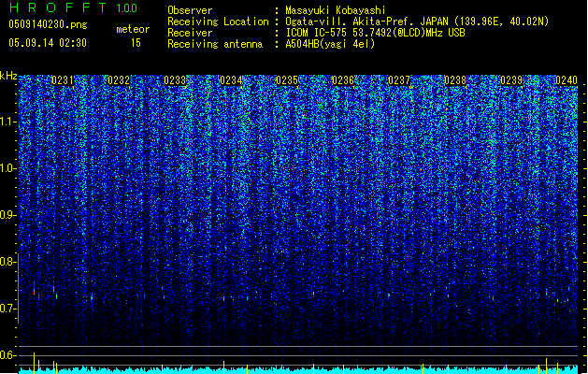Click the HROFFT title text
Screen dimensions: 588x374
click(58, 7)
